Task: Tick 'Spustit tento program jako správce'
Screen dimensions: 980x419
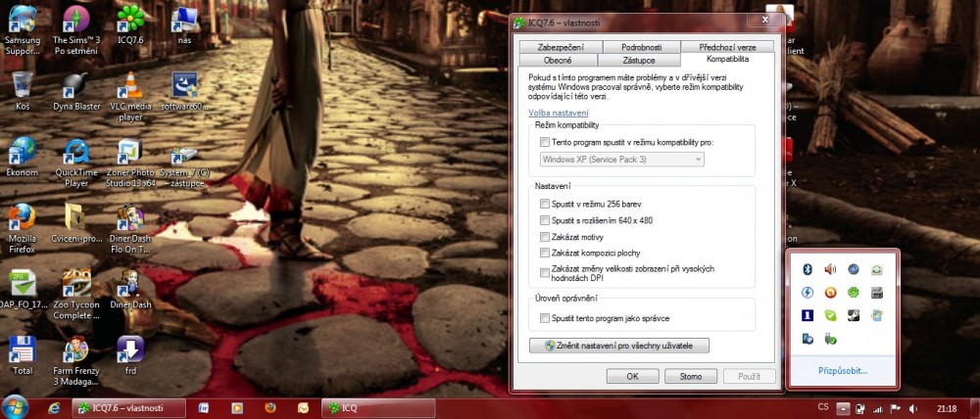Action: (x=544, y=318)
